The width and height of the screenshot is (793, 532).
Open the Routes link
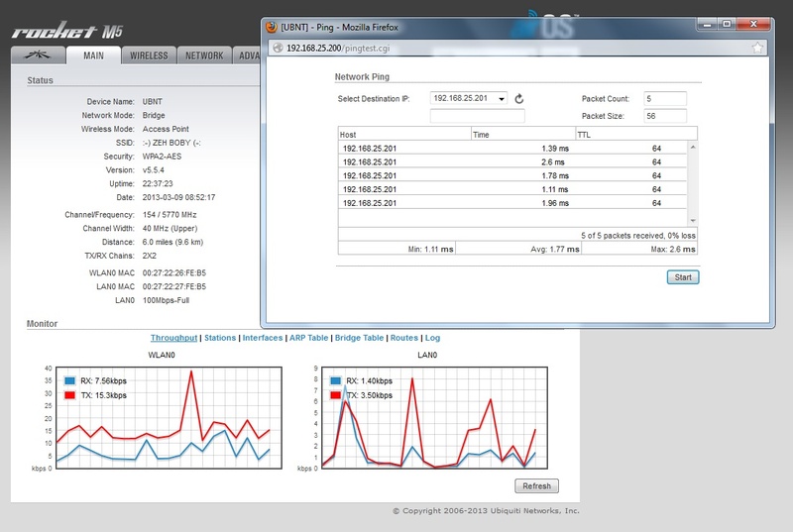404,338
